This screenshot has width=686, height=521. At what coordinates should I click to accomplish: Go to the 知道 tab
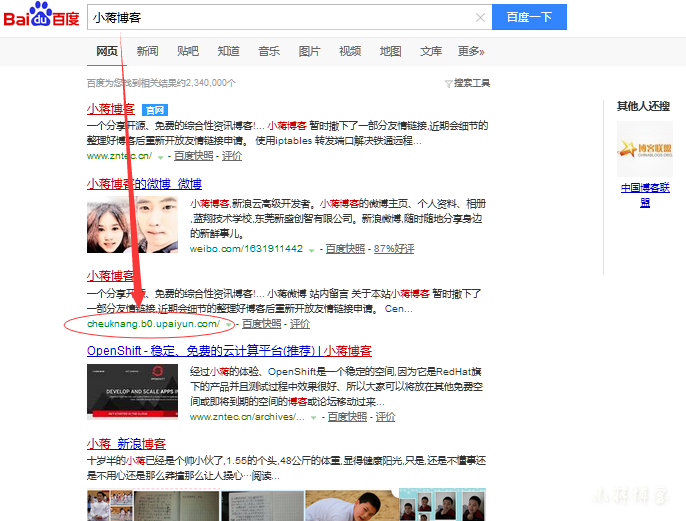[x=228, y=52]
